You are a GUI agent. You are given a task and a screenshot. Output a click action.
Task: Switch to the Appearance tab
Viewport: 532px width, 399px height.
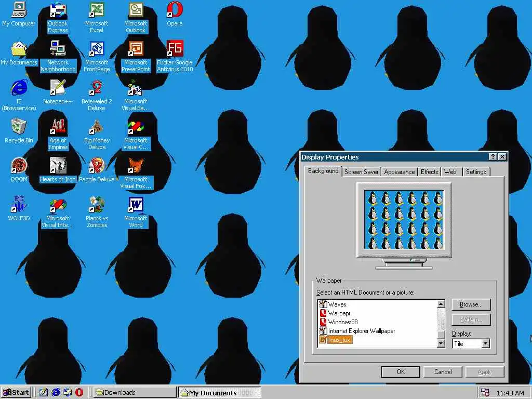point(400,172)
